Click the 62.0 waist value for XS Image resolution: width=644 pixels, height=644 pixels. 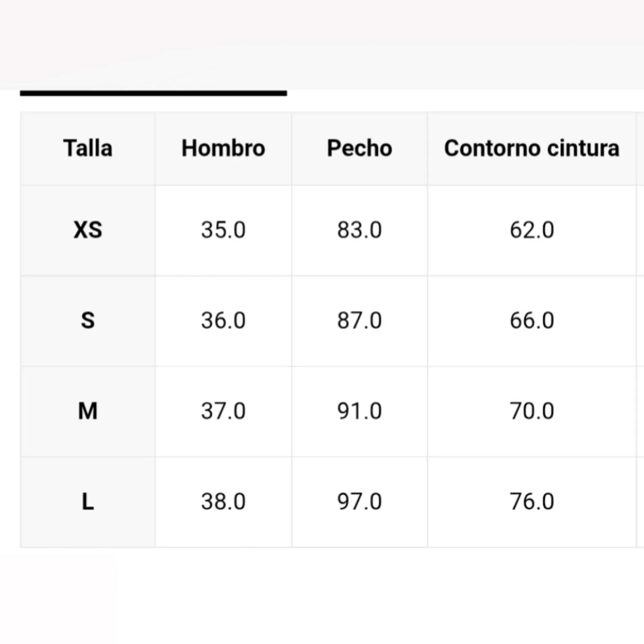pyautogui.click(x=532, y=230)
